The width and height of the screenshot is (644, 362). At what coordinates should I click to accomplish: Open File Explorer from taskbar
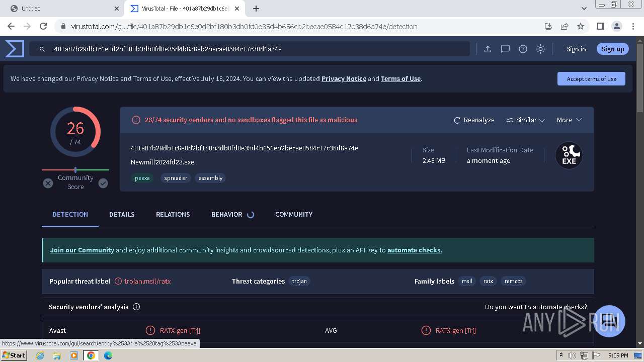click(57, 355)
